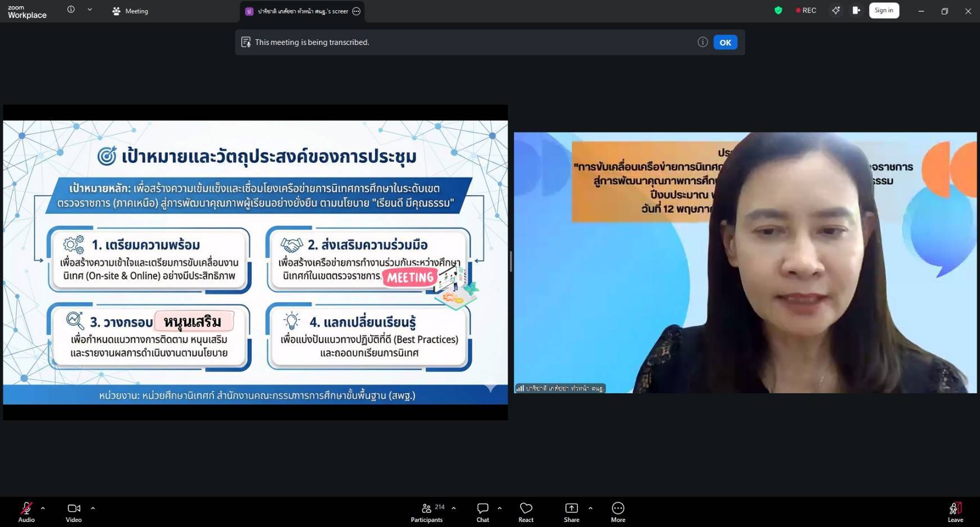Viewport: 980px width, 527px height.
Task: Click the transcription document icon
Action: tap(245, 42)
